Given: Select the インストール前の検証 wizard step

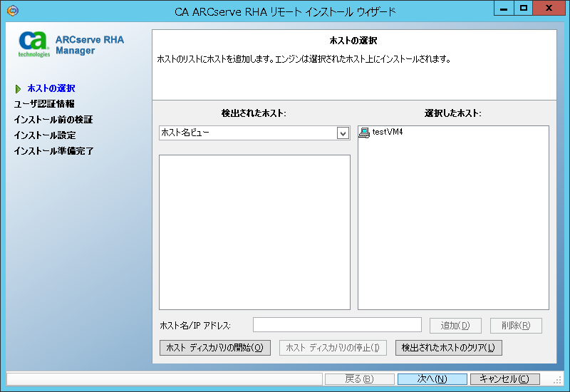Looking at the screenshot, I should (53, 120).
